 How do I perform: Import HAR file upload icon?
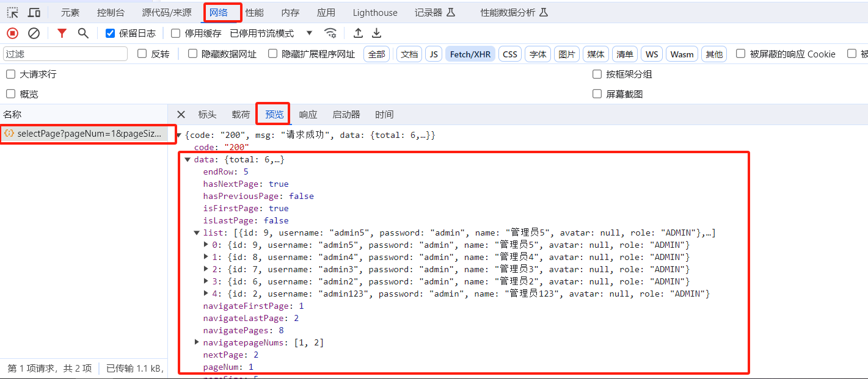click(x=359, y=33)
